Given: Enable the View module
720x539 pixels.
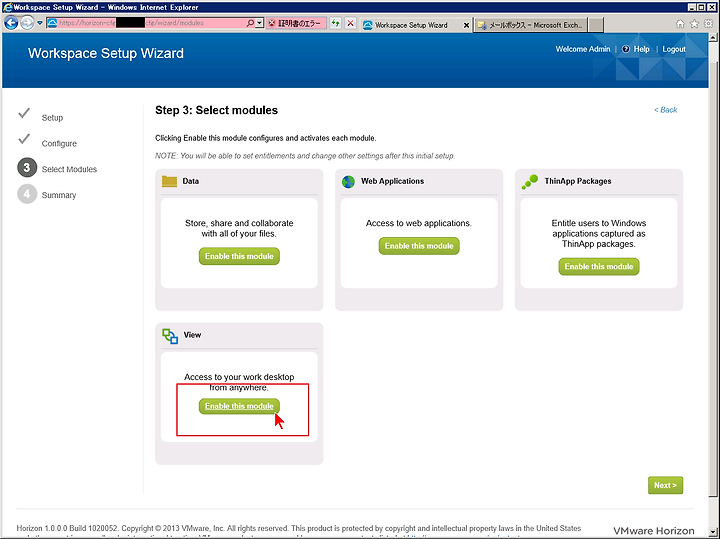Looking at the screenshot, I should (239, 406).
